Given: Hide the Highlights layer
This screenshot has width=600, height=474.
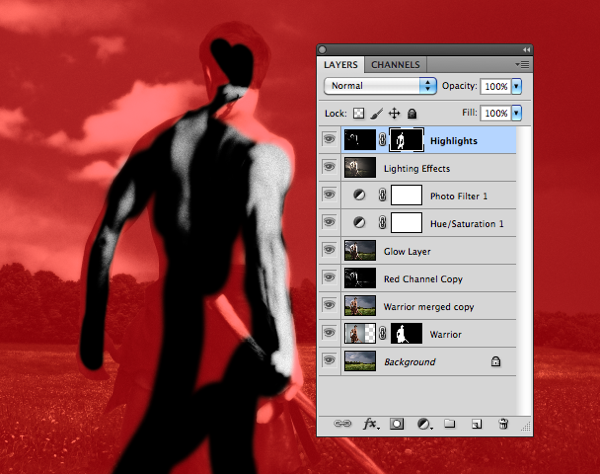Looking at the screenshot, I should (329, 139).
